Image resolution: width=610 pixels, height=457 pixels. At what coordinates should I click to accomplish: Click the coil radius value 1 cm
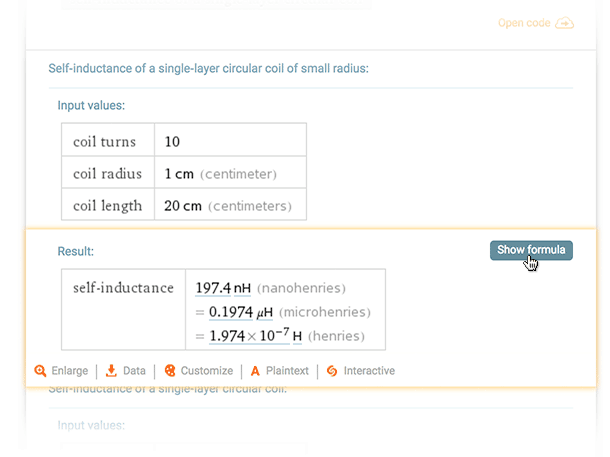tap(179, 174)
